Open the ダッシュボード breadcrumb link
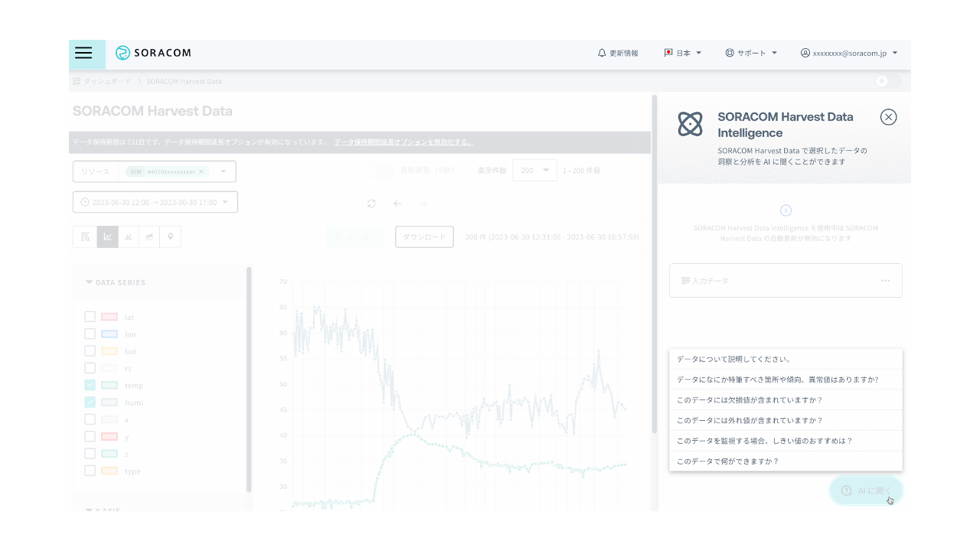The height and width of the screenshot is (551, 980). pos(107,81)
